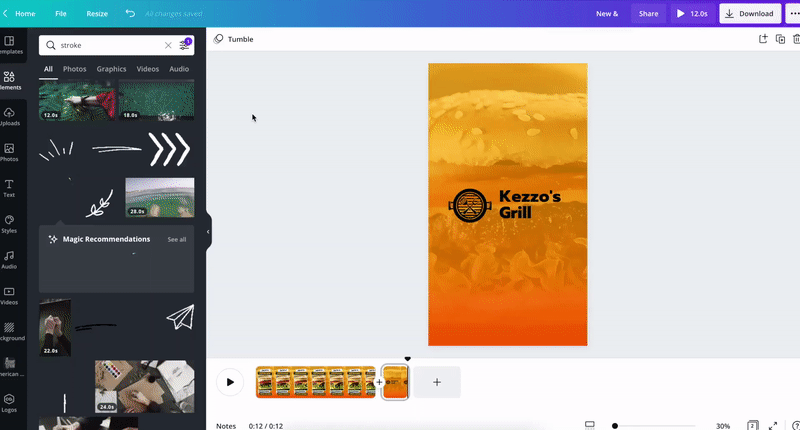800x430 pixels.
Task: Add a new page to timeline
Action: tap(437, 382)
